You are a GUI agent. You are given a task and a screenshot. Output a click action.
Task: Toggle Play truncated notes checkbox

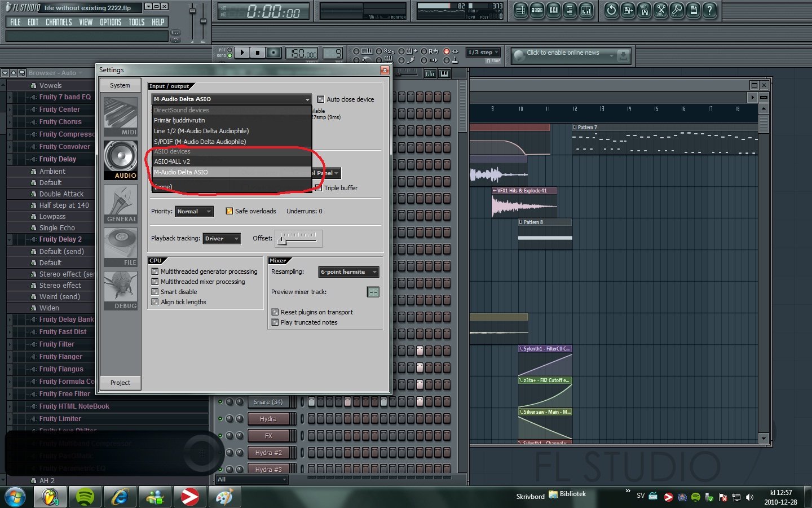coord(275,322)
